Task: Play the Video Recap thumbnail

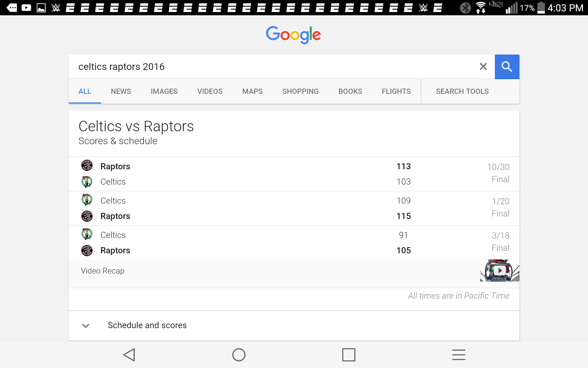Action: [499, 270]
